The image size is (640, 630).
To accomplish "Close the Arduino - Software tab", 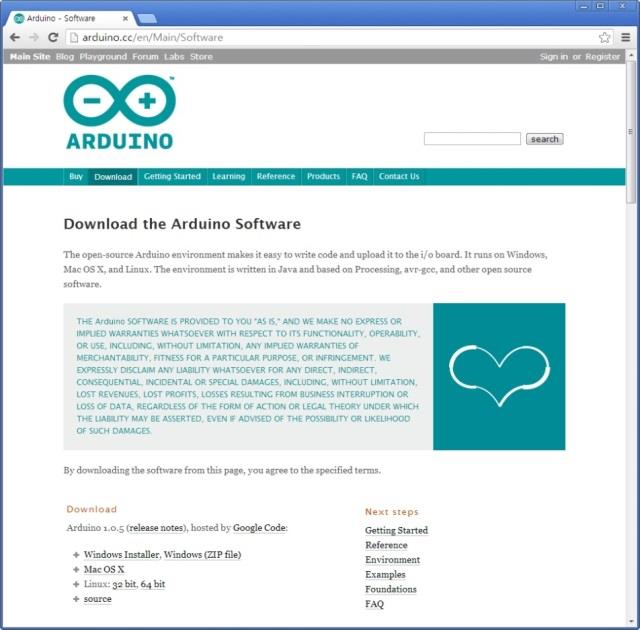I will click(x=125, y=18).
